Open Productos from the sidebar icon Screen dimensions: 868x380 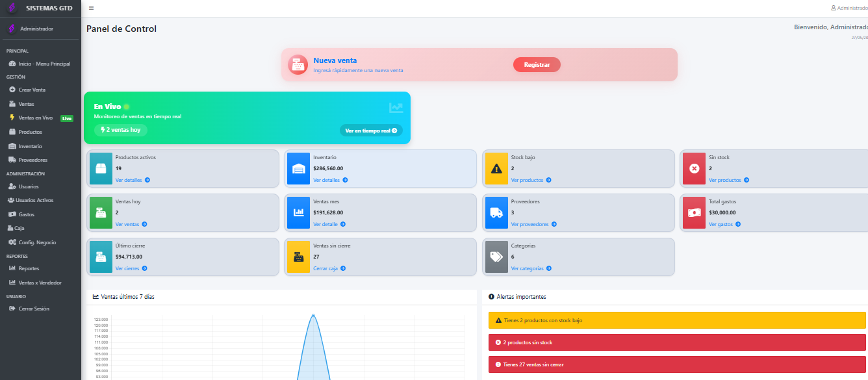[12, 131]
